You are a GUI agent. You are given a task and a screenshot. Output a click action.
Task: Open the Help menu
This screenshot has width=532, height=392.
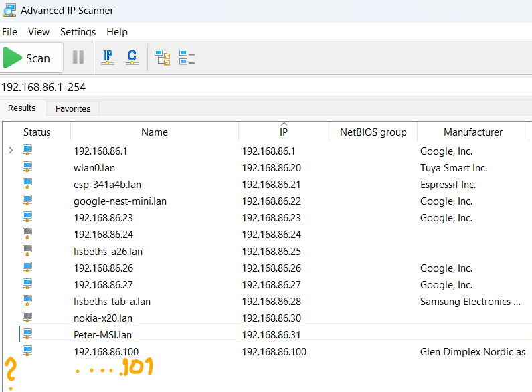point(117,32)
